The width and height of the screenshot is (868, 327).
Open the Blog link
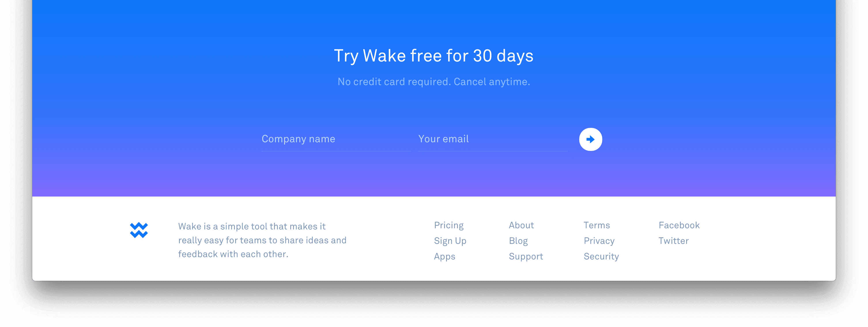coord(518,241)
